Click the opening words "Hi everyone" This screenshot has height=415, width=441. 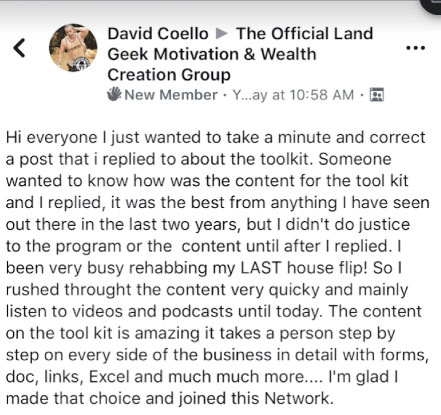[x=52, y=138]
